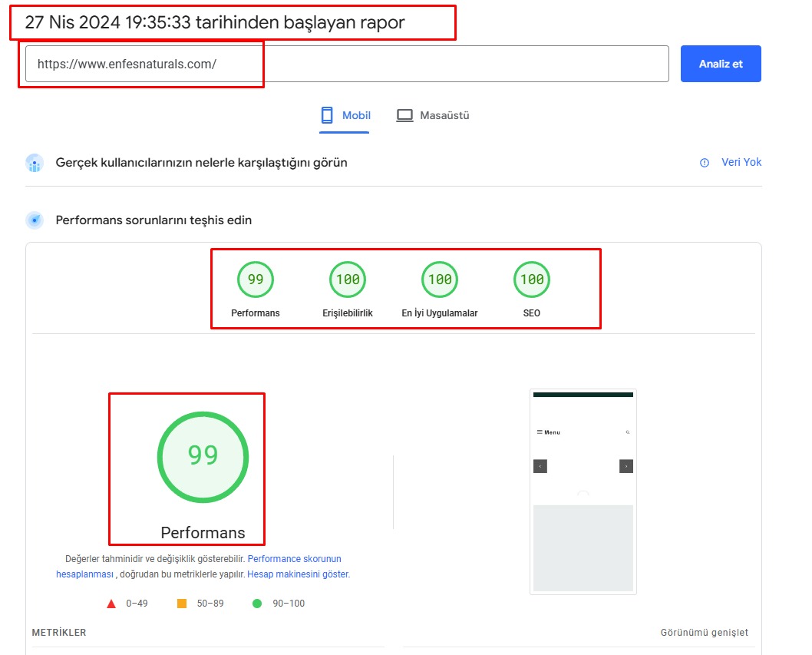Open the Performance skorunun hesaplanması link
The width and height of the screenshot is (812, 655).
(294, 559)
